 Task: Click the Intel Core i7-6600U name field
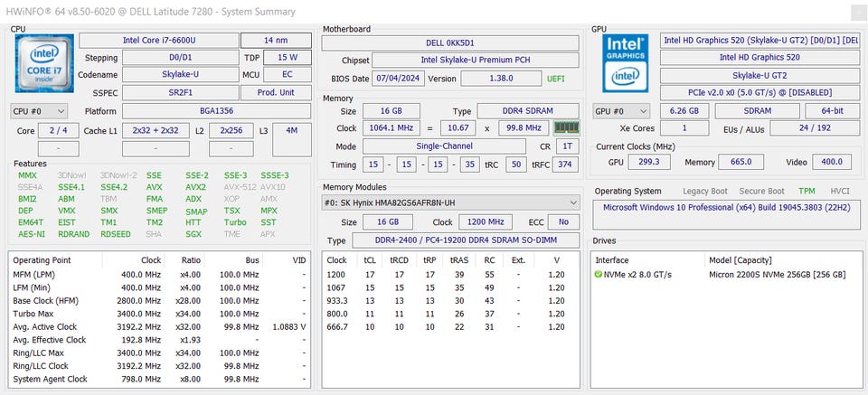[x=159, y=41]
